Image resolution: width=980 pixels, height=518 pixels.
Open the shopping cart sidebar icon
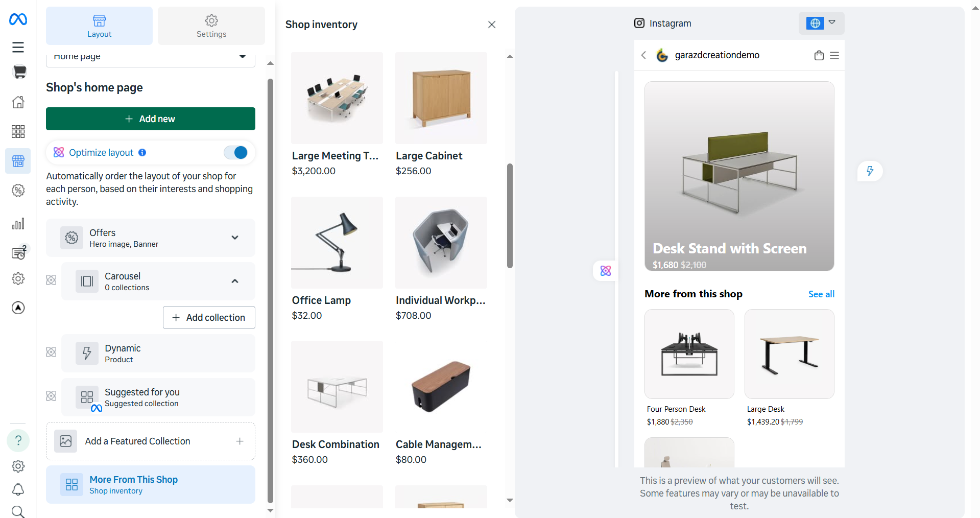[19, 72]
